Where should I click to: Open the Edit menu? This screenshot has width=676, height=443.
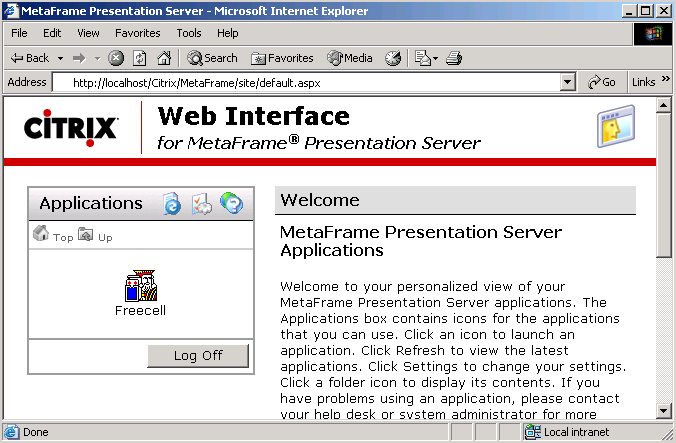point(52,33)
